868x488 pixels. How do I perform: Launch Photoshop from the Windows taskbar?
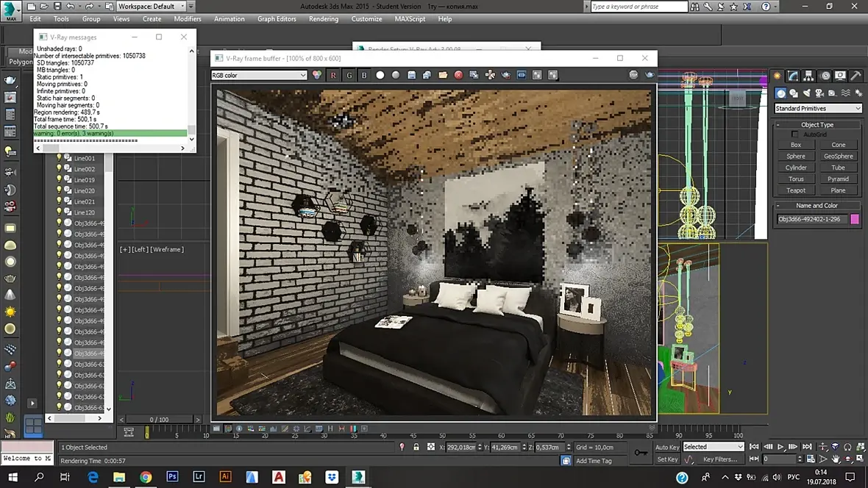point(172,477)
